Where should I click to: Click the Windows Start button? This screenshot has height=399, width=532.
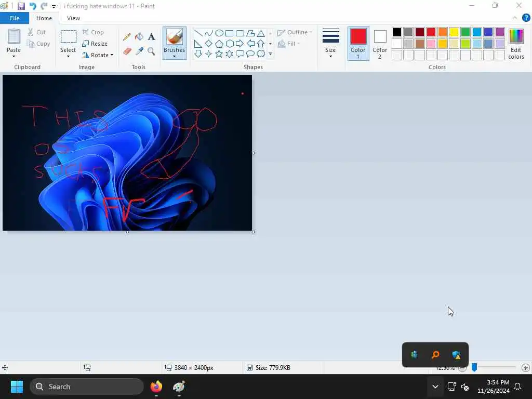click(17, 387)
